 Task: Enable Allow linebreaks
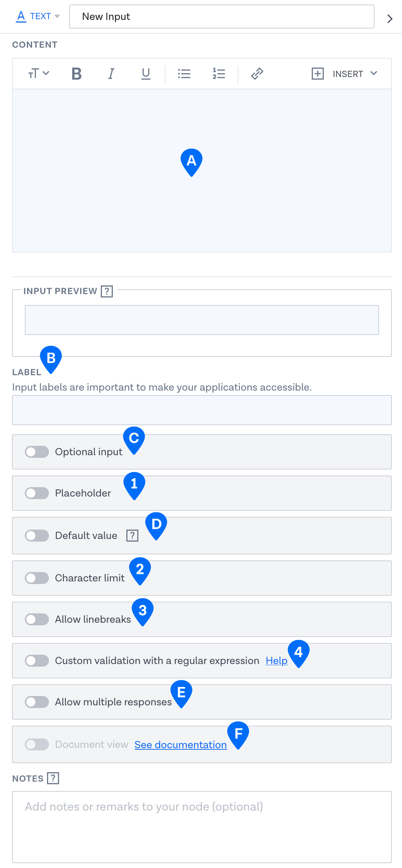36,619
